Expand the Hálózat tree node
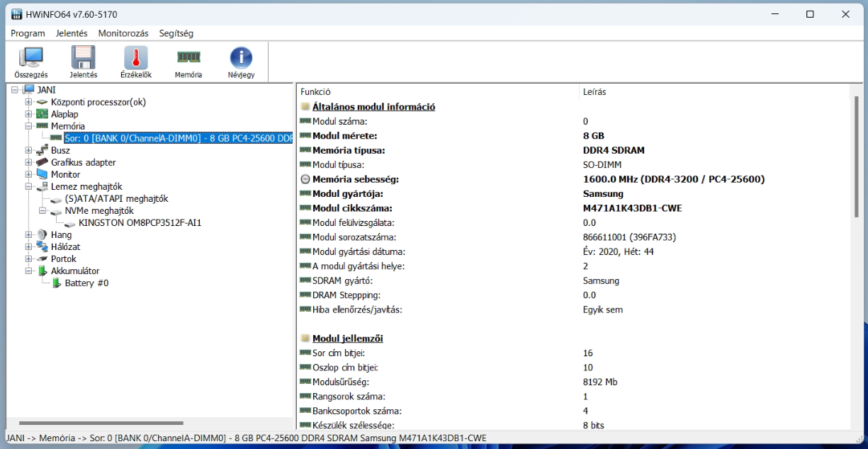This screenshot has width=868, height=449. 29,246
